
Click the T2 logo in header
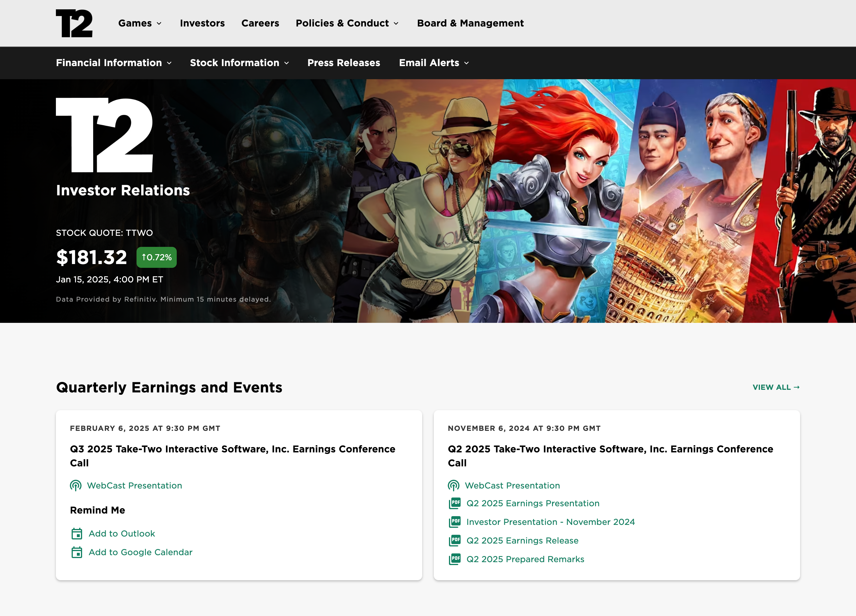click(74, 23)
